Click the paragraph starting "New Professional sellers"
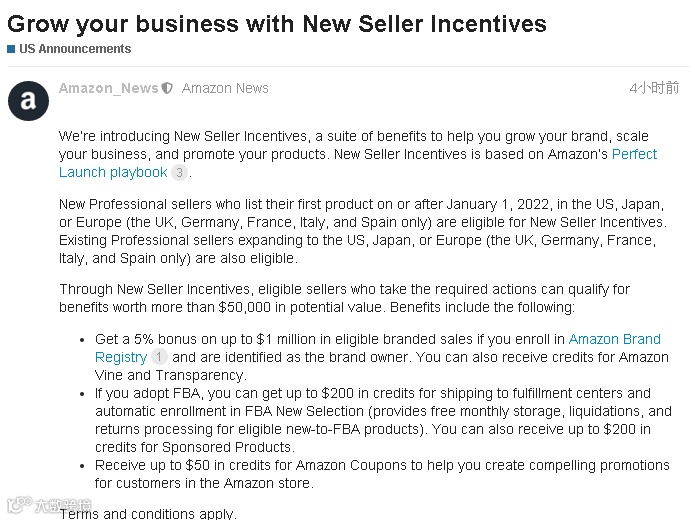Image resolution: width=695 pixels, height=520 pixels. pos(360,231)
